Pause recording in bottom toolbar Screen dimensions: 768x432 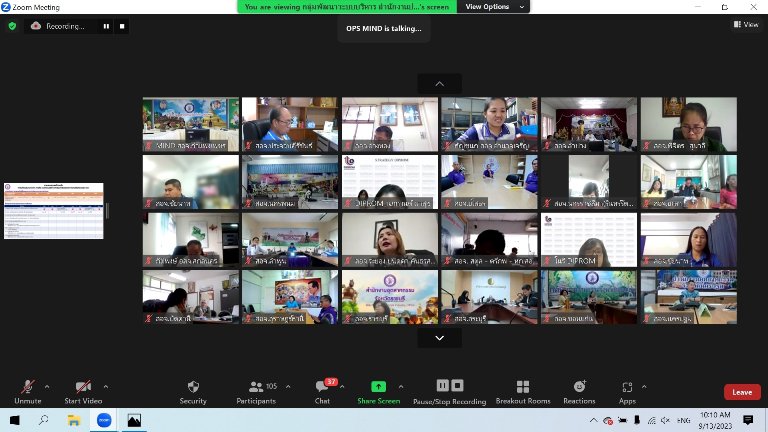pos(442,385)
